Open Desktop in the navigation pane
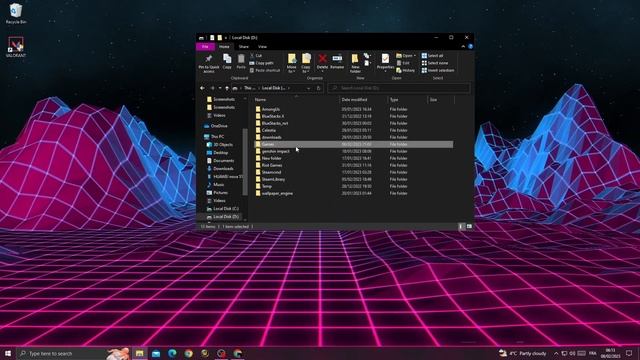Viewport: 640px width, 360px height. tap(218, 153)
